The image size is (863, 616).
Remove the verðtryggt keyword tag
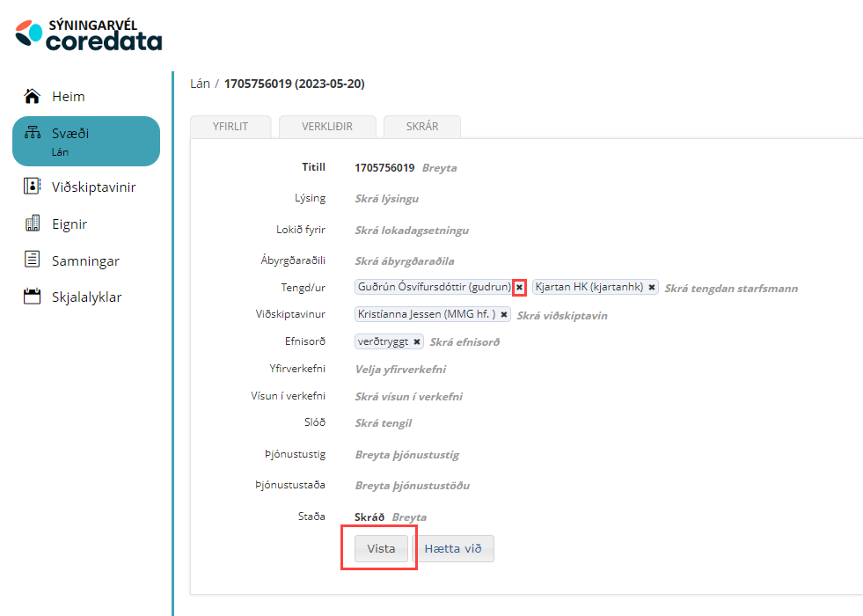[416, 341]
